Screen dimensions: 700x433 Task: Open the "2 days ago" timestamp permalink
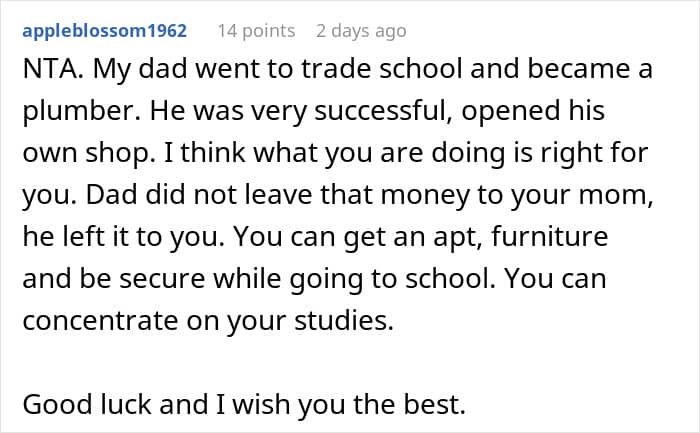click(361, 31)
